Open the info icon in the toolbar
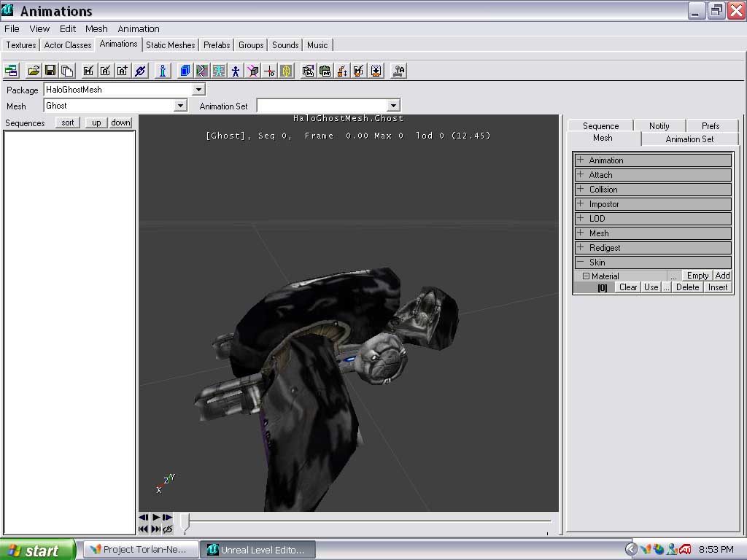The image size is (747, 560). tap(163, 71)
